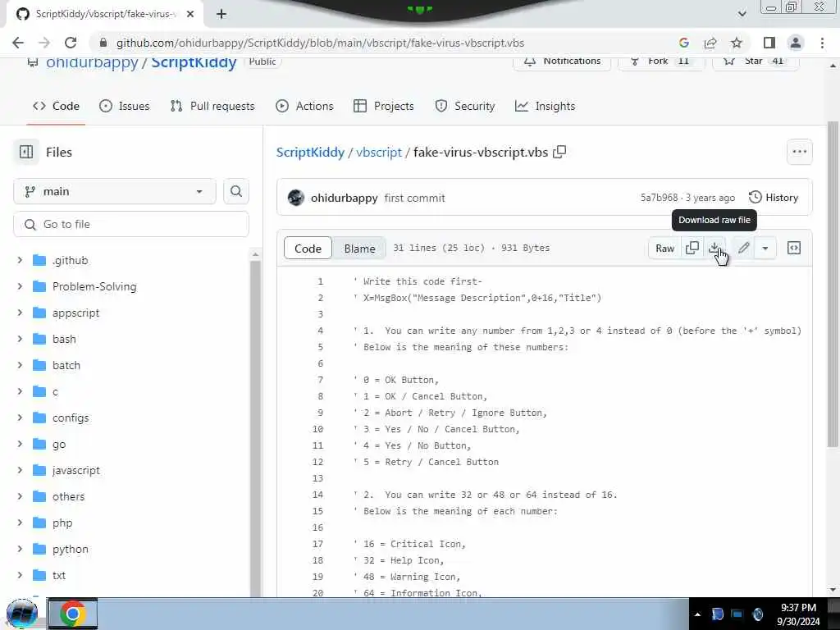Click the vbscript breadcrumb link
Screen dimensions: 840x630
tap(379, 152)
